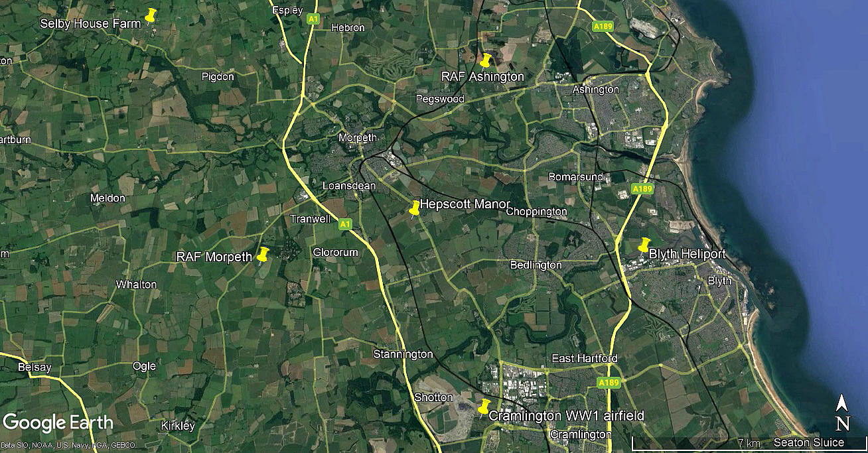Click the data attribution text
The width and height of the screenshot is (868, 453).
(x=68, y=445)
